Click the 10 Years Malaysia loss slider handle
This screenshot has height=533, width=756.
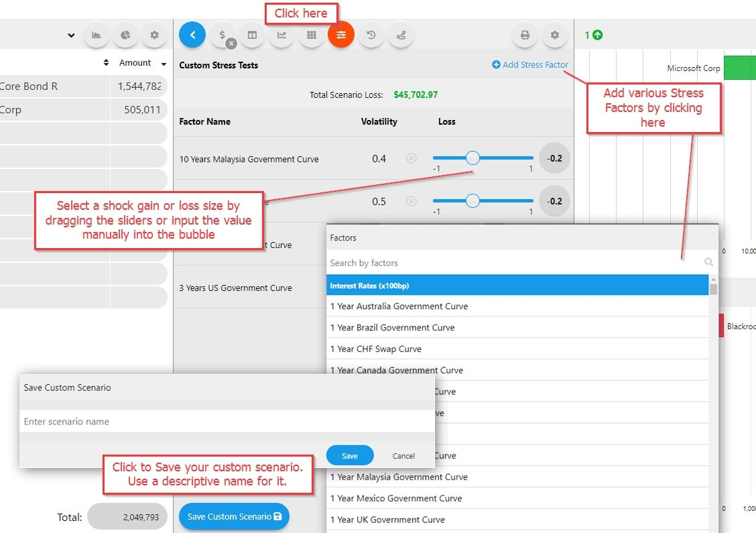472,158
